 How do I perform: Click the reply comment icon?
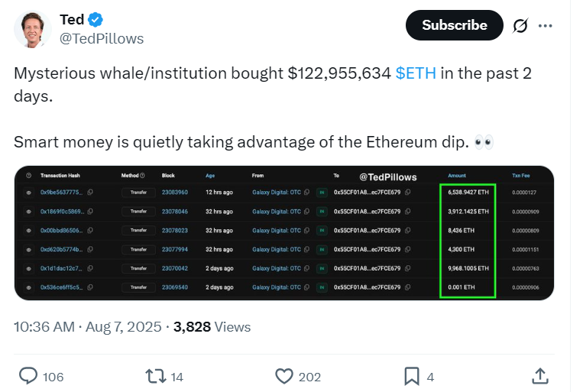point(28,376)
